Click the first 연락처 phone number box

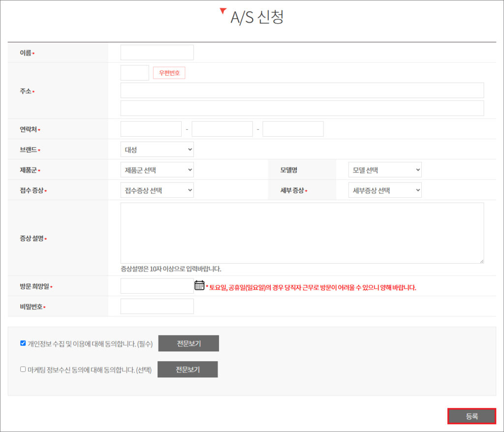point(151,129)
